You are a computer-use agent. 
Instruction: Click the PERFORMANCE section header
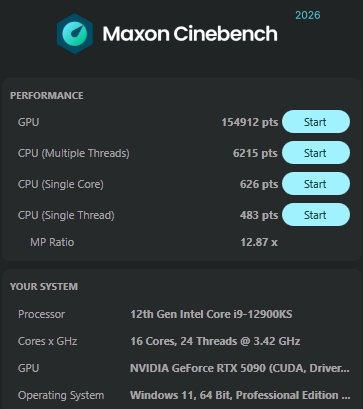pyautogui.click(x=47, y=96)
